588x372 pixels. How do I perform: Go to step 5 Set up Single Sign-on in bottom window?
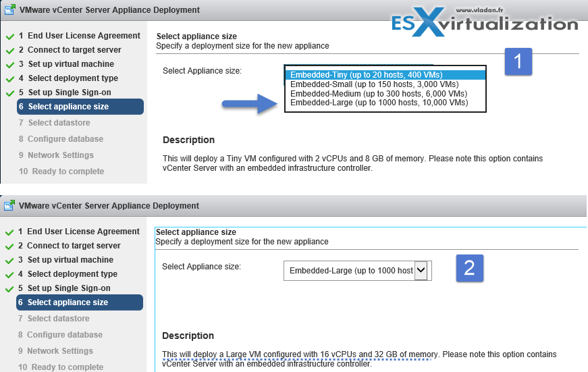tap(64, 288)
